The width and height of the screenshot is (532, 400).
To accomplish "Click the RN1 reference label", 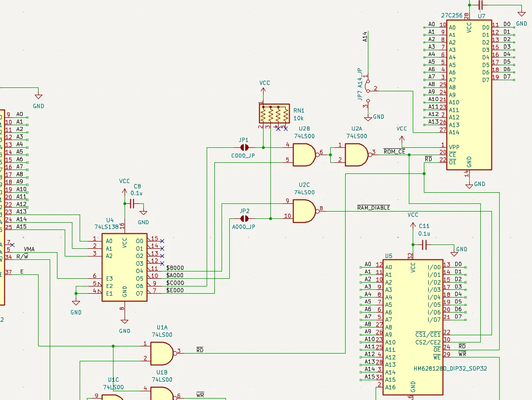I will (299, 111).
